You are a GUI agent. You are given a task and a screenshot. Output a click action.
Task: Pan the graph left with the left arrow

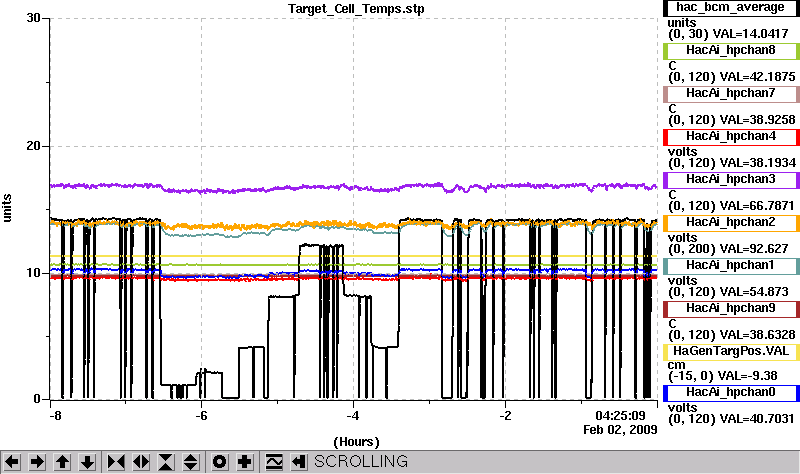[x=12, y=462]
